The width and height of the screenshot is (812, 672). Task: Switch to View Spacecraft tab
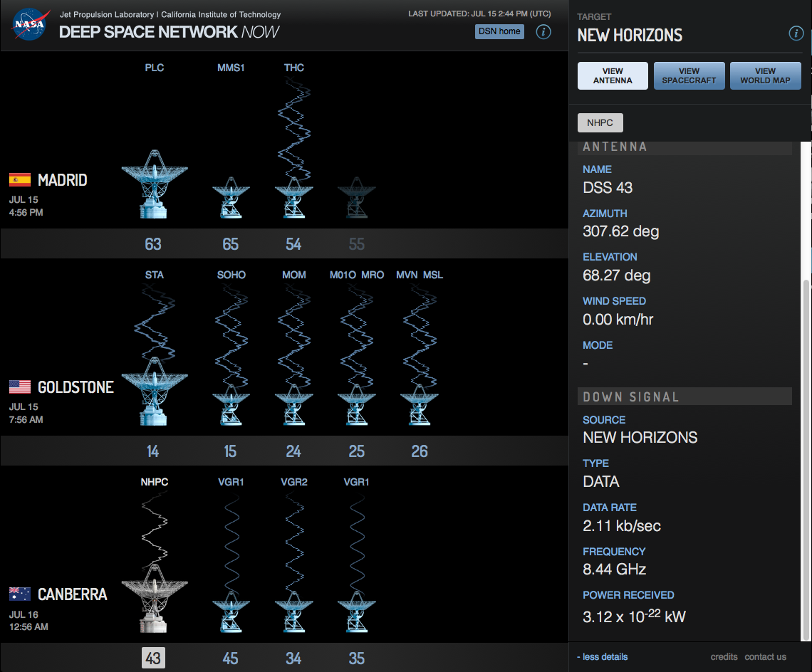pyautogui.click(x=689, y=75)
